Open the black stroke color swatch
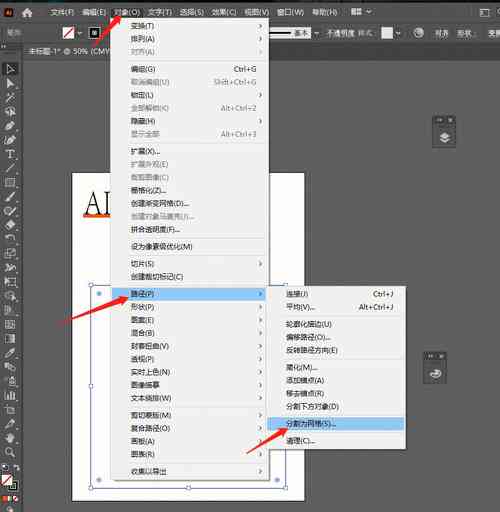The height and width of the screenshot is (512, 500). point(94,33)
